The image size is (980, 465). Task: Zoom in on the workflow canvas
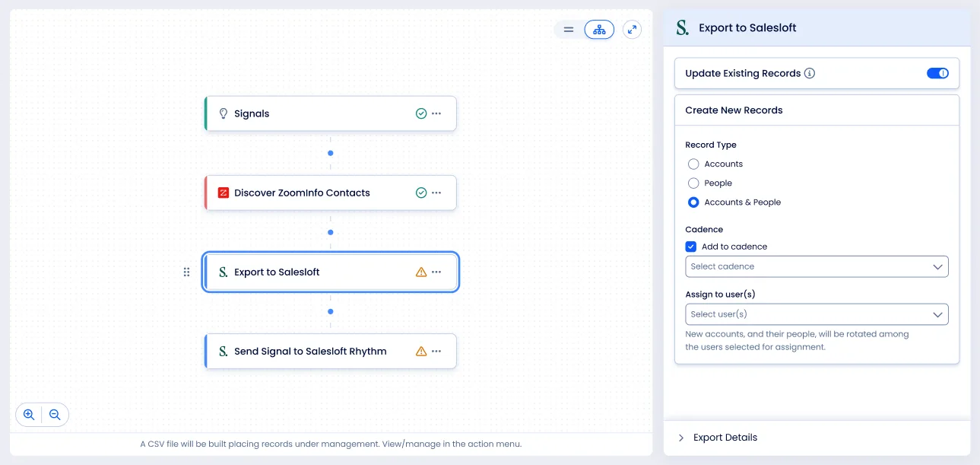click(x=29, y=415)
